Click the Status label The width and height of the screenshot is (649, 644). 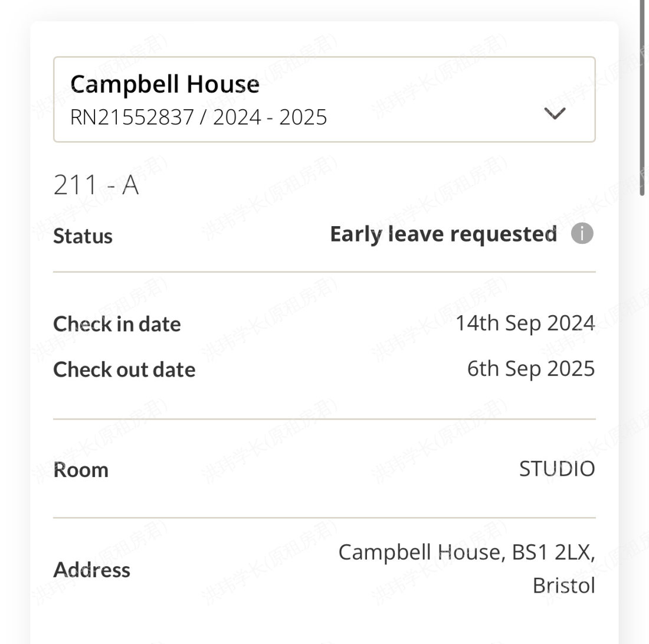[83, 236]
